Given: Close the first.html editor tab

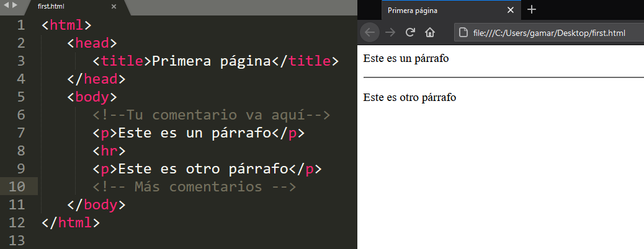Looking at the screenshot, I should pyautogui.click(x=114, y=7).
